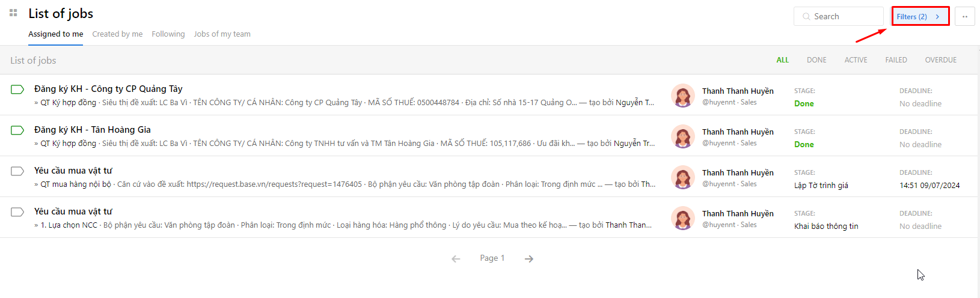The image size is (980, 298).
Task: Click avatar of Thanh Thanh Huyền in first row
Action: 683,96
